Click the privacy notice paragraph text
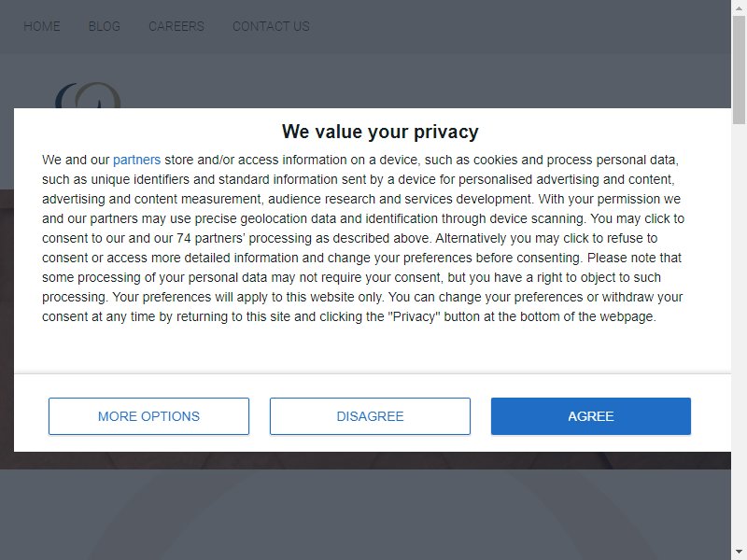Image resolution: width=747 pixels, height=560 pixels. click(x=363, y=238)
